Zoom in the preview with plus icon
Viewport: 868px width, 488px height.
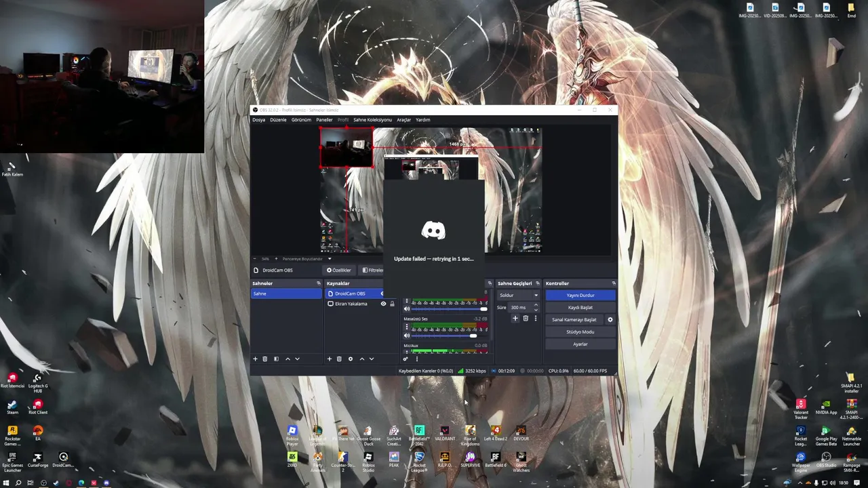276,258
